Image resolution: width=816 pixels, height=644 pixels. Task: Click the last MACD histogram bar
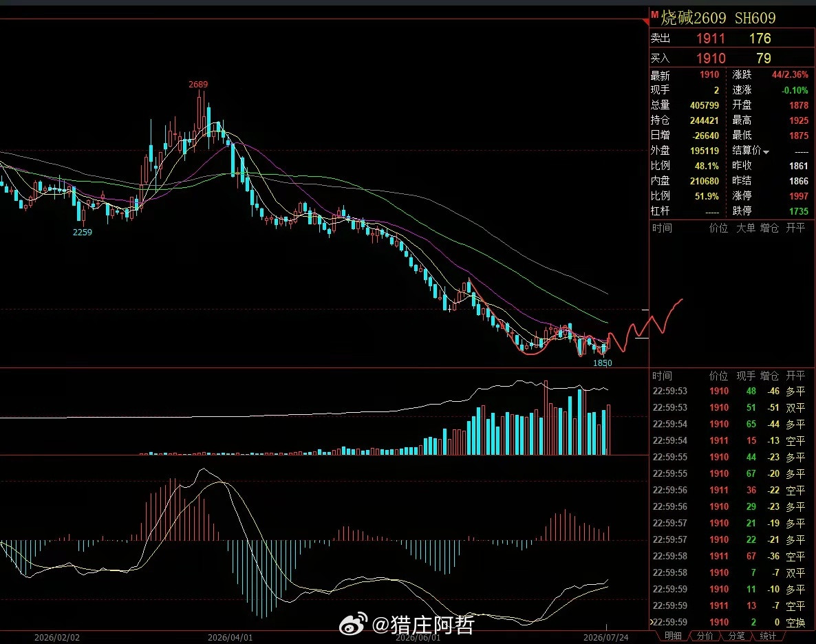(x=608, y=533)
